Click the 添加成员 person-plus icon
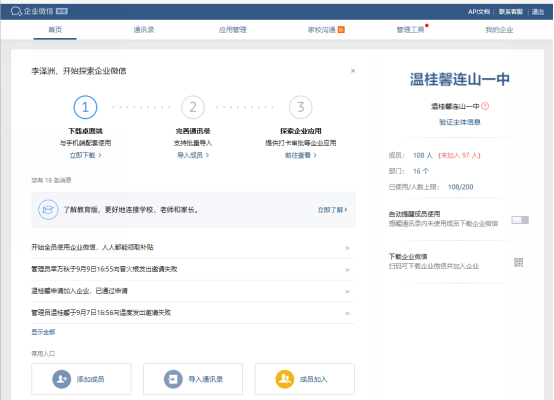The image size is (554, 400). [62, 379]
